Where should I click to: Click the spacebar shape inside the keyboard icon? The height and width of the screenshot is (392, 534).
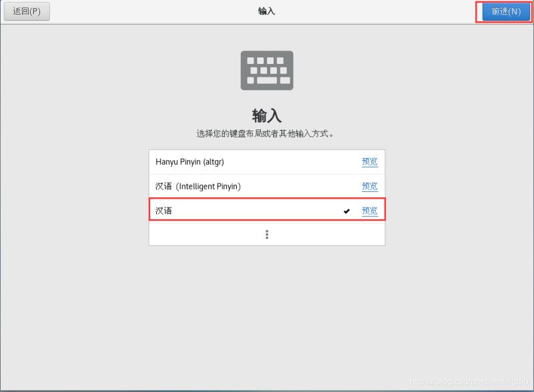coord(266,80)
